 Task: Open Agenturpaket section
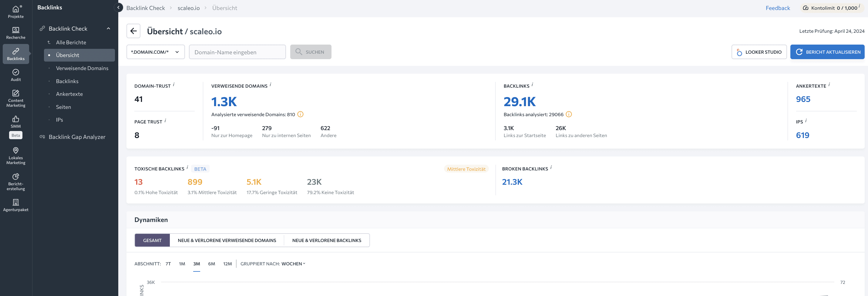tap(16, 205)
